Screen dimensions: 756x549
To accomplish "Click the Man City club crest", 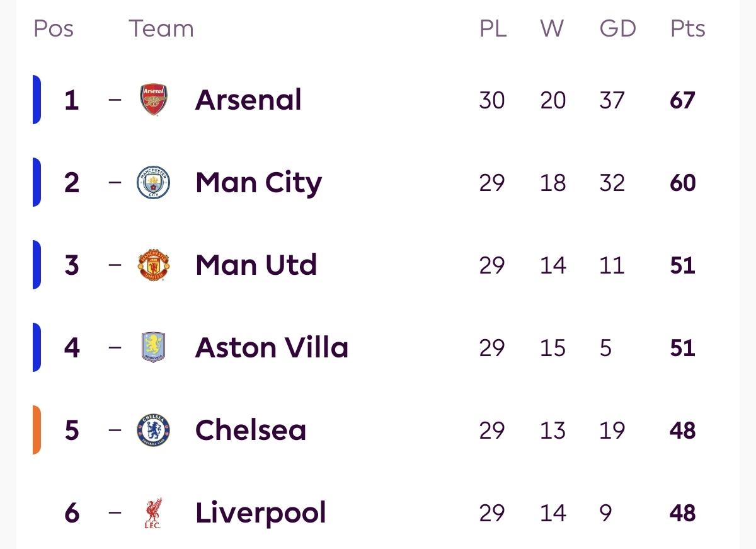I will click(154, 183).
